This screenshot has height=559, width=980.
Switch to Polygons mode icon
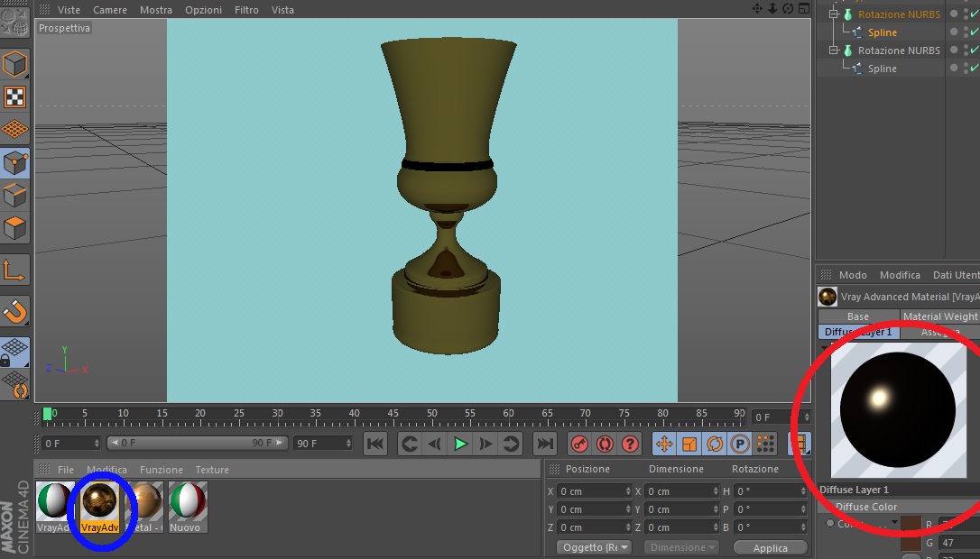point(15,228)
